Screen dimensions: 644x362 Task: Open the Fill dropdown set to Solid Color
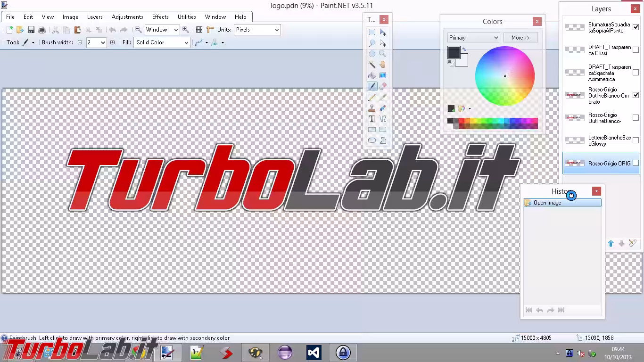pos(186,42)
